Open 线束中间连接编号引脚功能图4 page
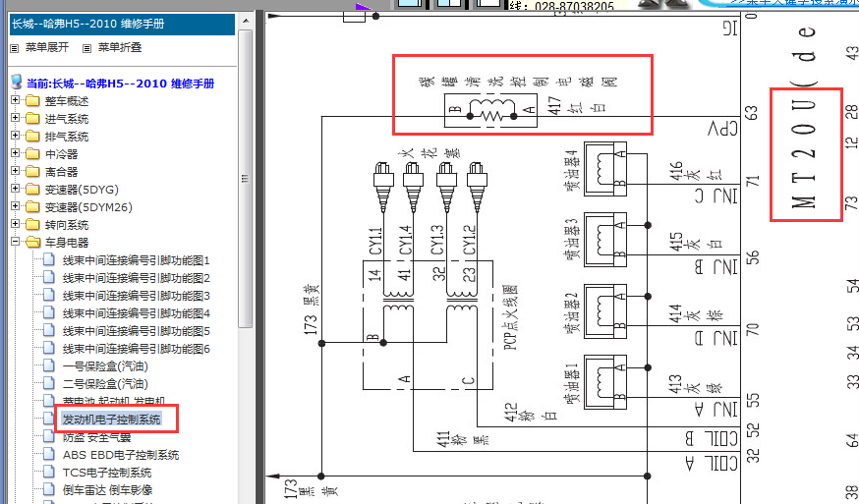 (137, 314)
